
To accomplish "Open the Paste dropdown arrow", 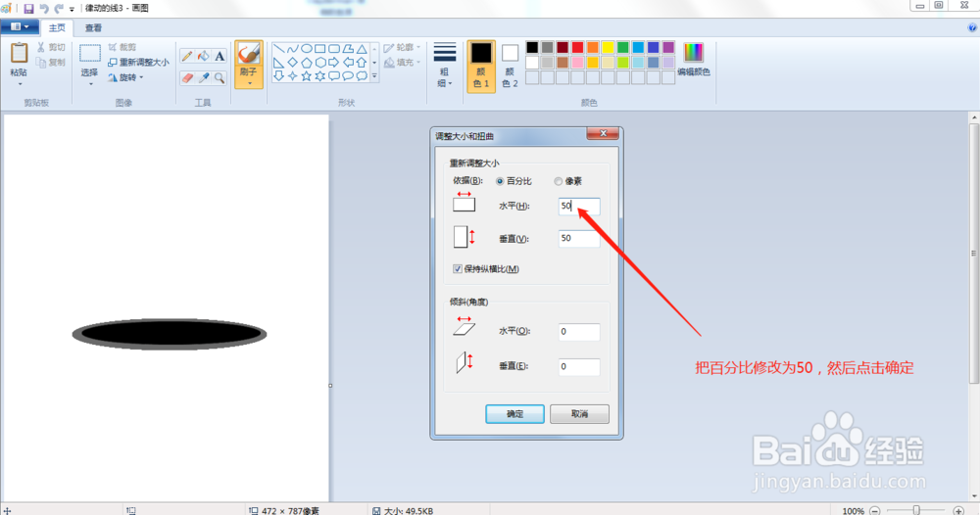I will pyautogui.click(x=20, y=83).
